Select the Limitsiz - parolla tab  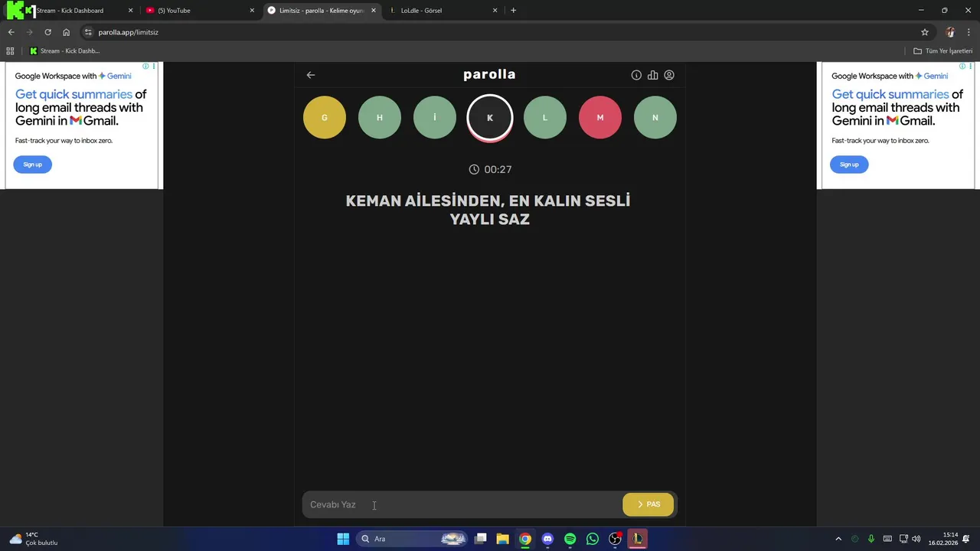point(322,11)
